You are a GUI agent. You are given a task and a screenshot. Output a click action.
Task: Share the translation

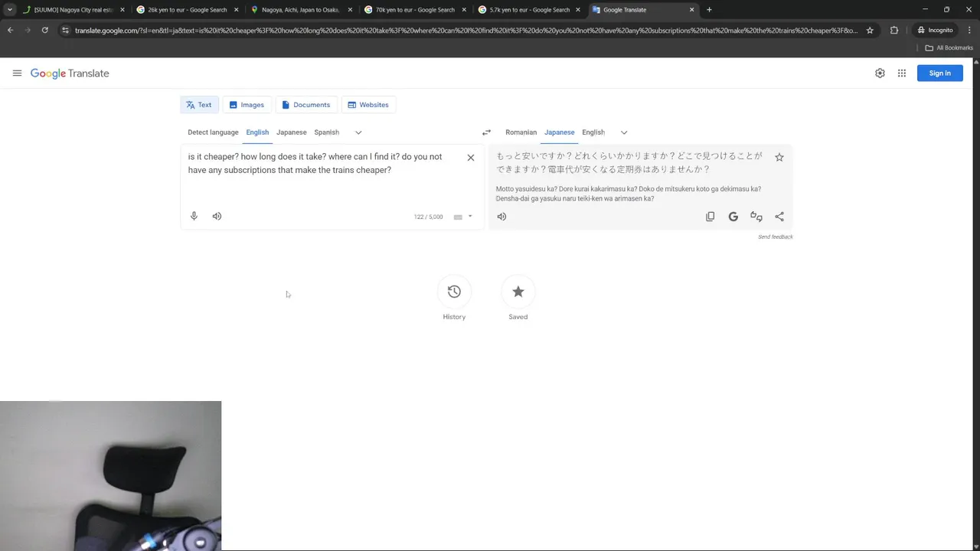(779, 217)
